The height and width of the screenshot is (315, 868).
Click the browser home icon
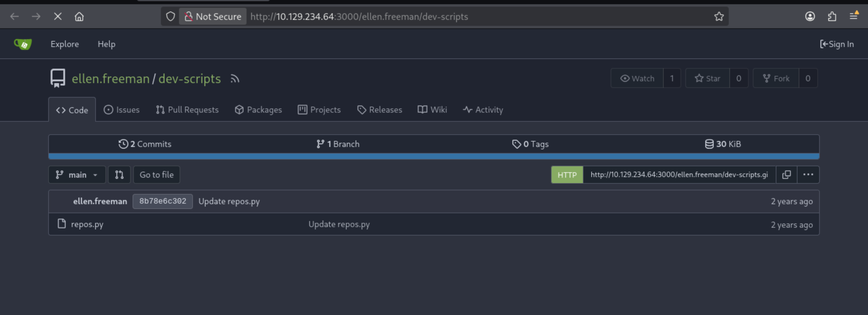(x=79, y=17)
